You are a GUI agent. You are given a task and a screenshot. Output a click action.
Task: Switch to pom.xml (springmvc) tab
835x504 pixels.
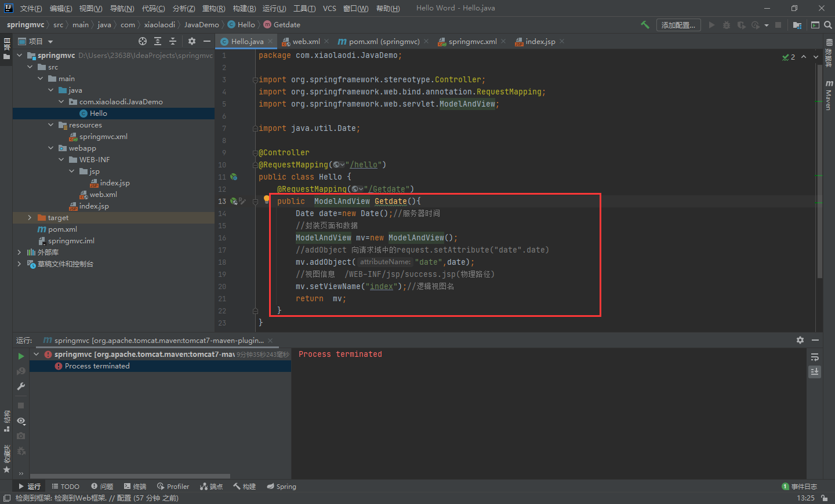tap(384, 41)
